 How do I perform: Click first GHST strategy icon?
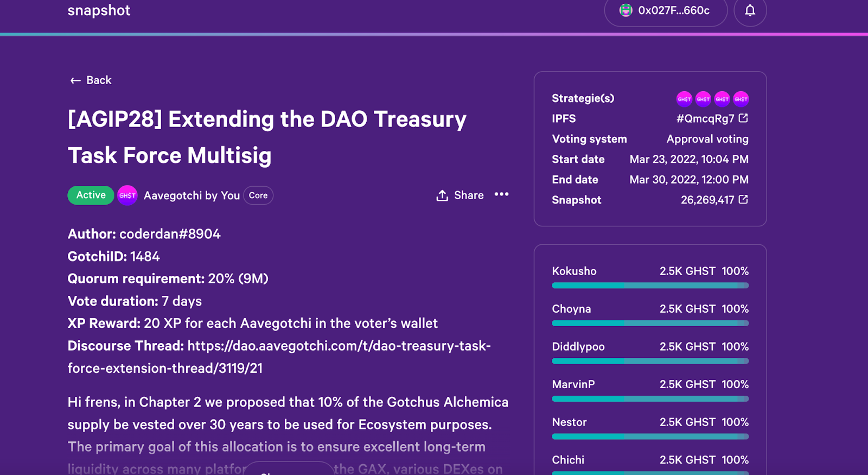[x=684, y=99]
